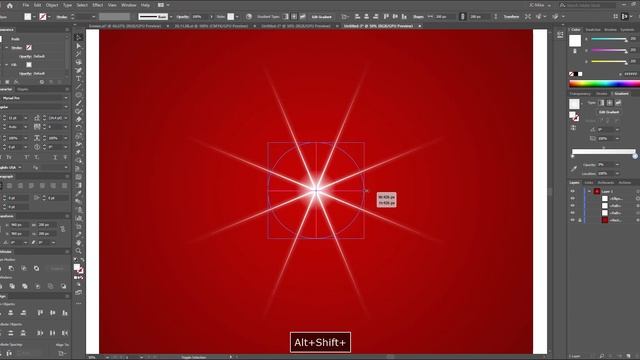Click the horizontal align right icon
Image resolution: width=640 pixels, height=360 pixels.
376,17
